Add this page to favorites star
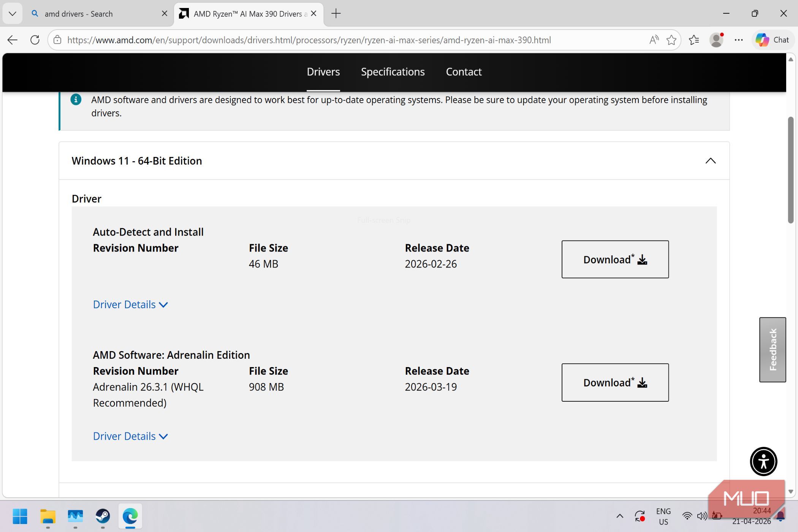Viewport: 798px width, 532px height. tap(671, 40)
